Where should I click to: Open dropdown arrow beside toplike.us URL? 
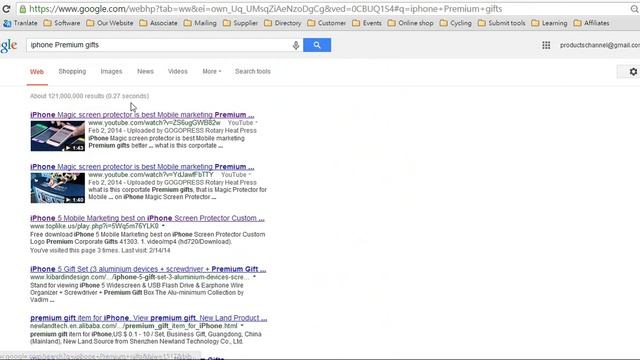163,226
